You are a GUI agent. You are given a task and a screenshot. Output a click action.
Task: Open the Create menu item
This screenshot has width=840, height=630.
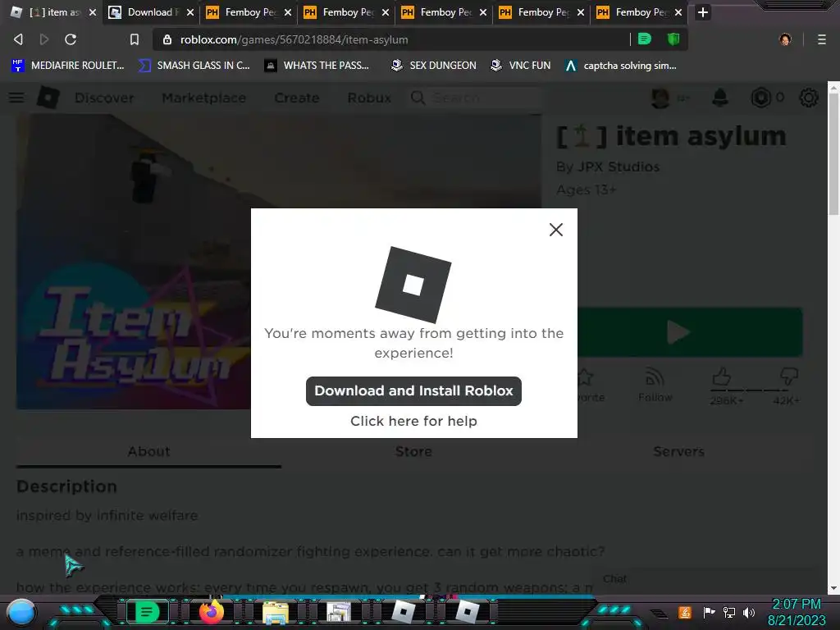297,98
